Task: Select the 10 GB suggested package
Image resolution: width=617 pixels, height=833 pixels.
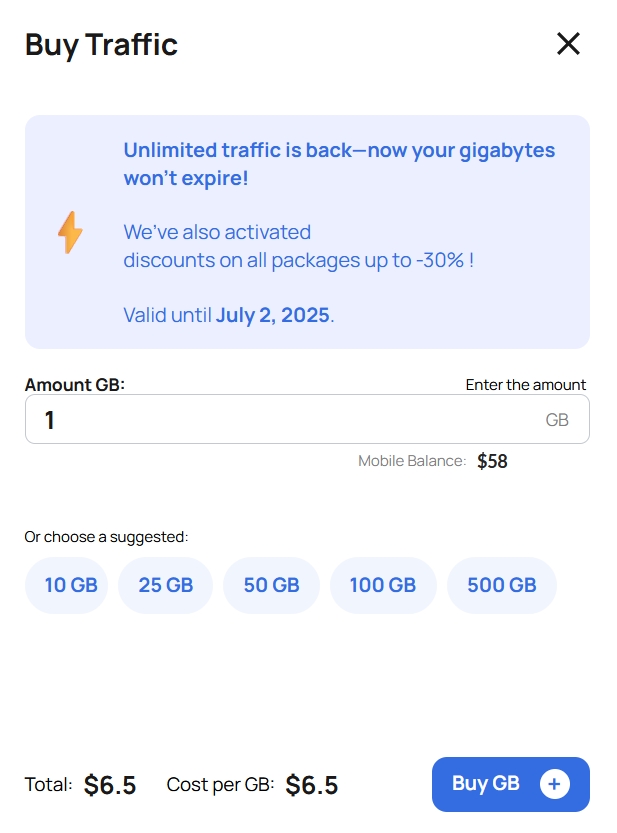Action: [71, 585]
